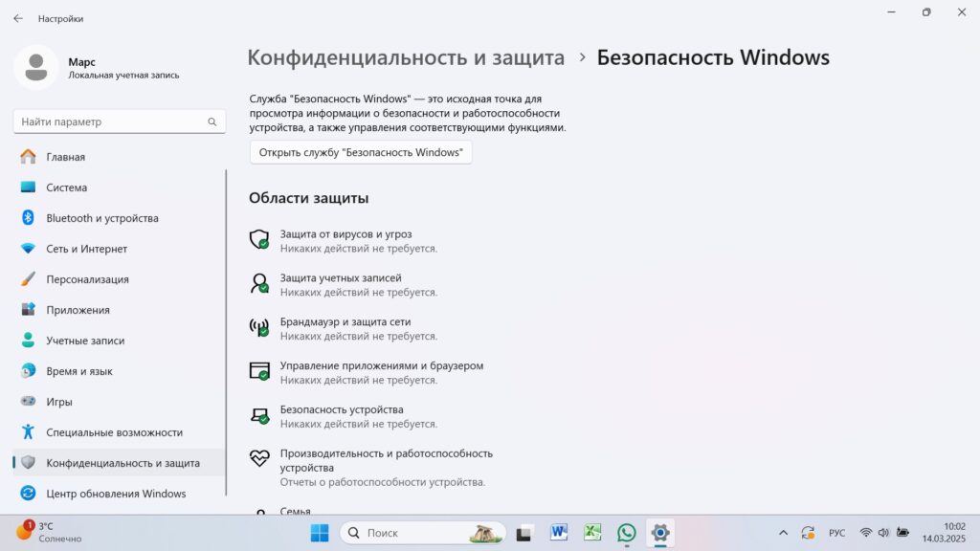Image resolution: width=980 pixels, height=551 pixels.
Task: Click the back arrow in Settings title bar
Action: [x=18, y=19]
